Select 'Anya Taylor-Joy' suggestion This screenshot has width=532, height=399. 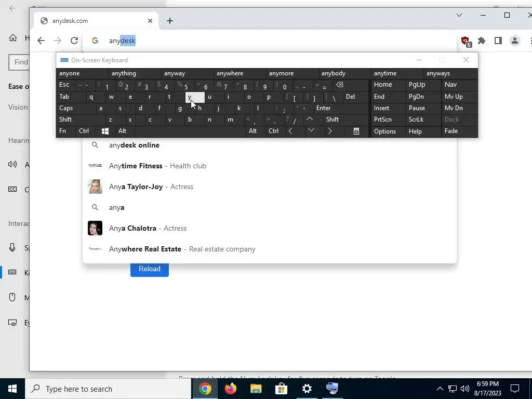pos(270,187)
